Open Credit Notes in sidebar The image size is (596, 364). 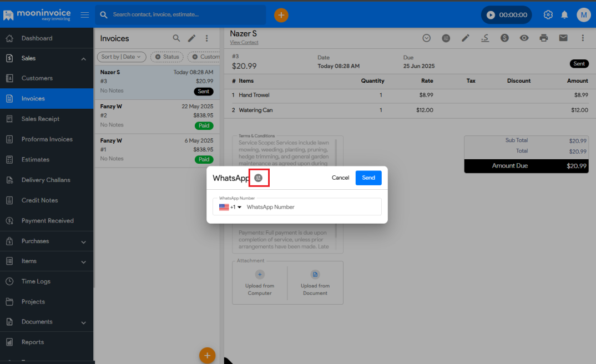pos(47,200)
